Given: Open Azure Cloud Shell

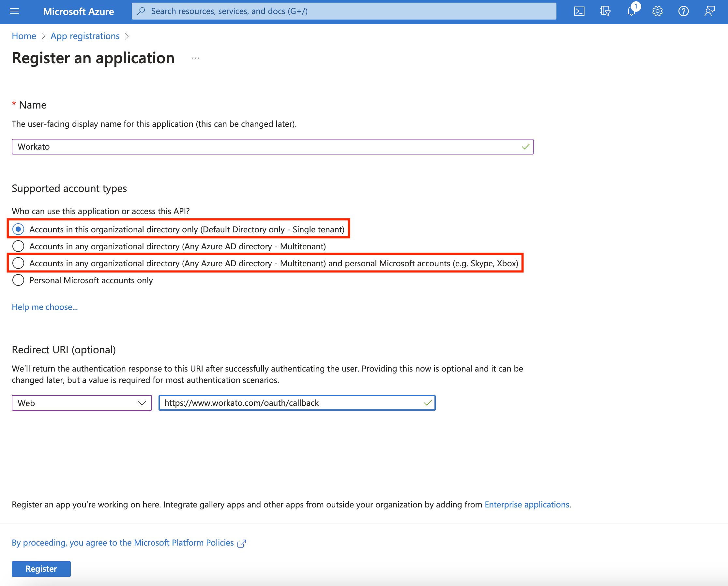Looking at the screenshot, I should click(580, 11).
